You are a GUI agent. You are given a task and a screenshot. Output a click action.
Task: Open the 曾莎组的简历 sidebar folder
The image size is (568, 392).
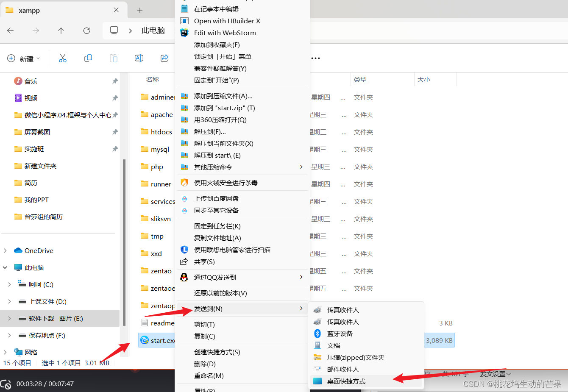click(39, 217)
